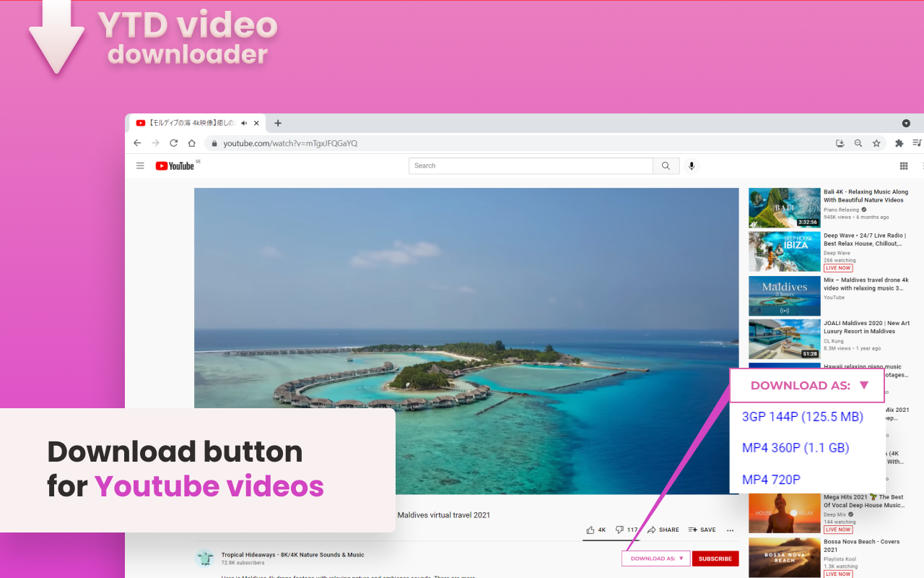The image size is (924, 578).
Task: Open the Mega Hits 2021 thumbnail
Action: coord(785,513)
